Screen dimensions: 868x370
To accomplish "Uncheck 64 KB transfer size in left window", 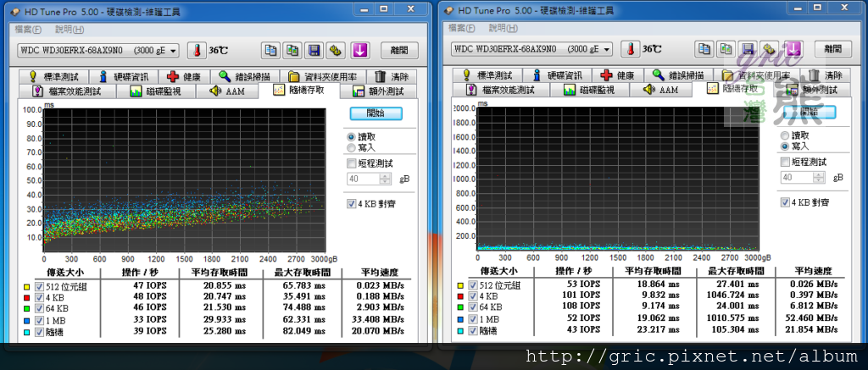I will tap(39, 308).
